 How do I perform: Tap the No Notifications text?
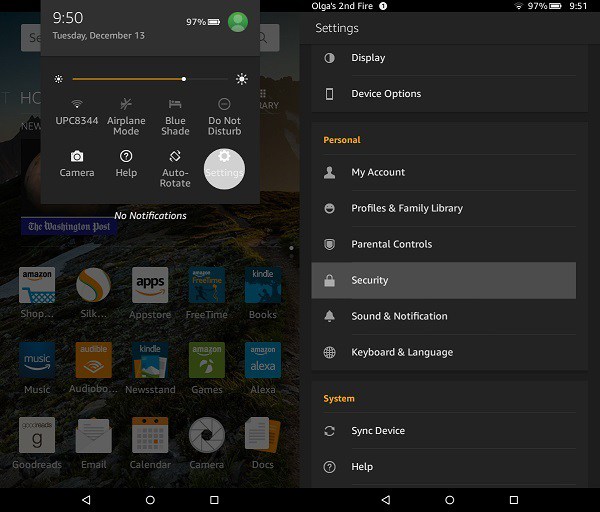coord(150,215)
